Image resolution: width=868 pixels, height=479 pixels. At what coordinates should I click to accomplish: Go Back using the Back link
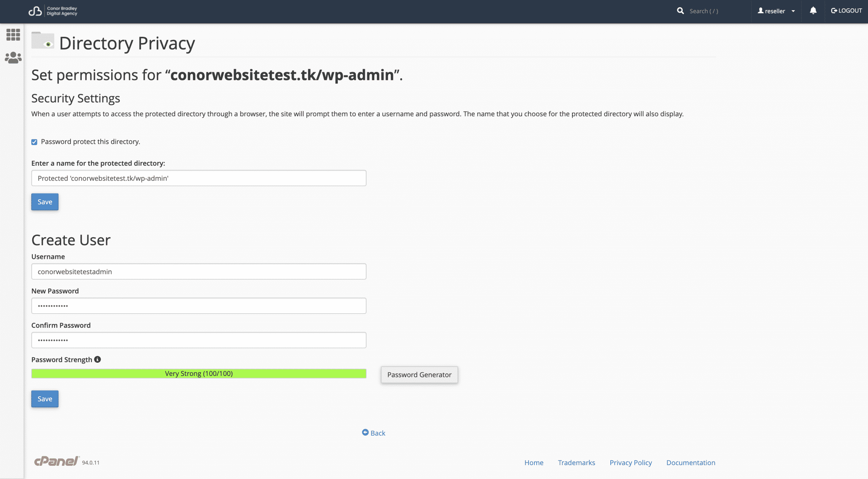pos(374,433)
